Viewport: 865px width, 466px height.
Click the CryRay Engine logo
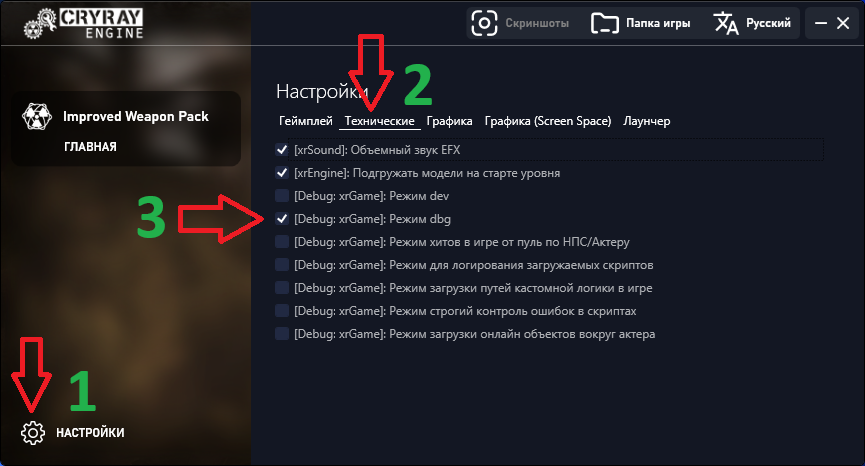[84, 24]
